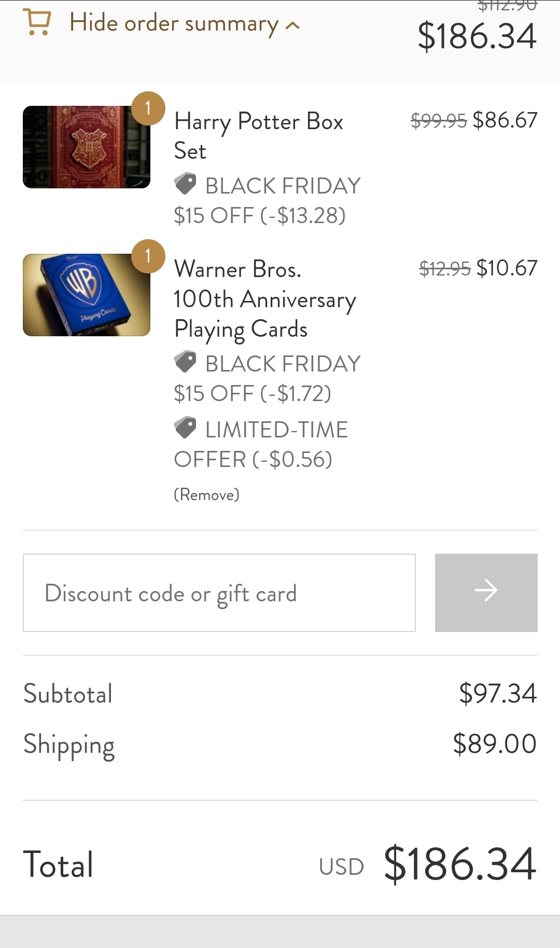560x948 pixels.
Task: Click the quantity badge on Harry Potter image
Action: point(148,108)
